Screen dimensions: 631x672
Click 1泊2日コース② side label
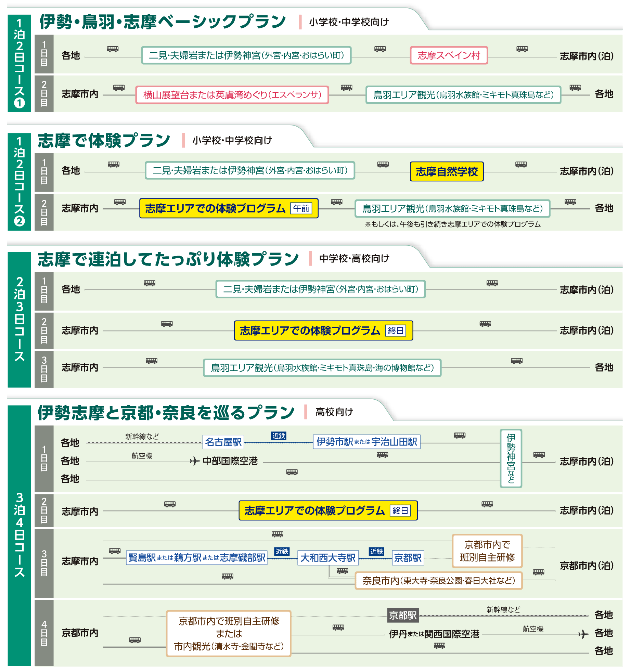point(19,182)
